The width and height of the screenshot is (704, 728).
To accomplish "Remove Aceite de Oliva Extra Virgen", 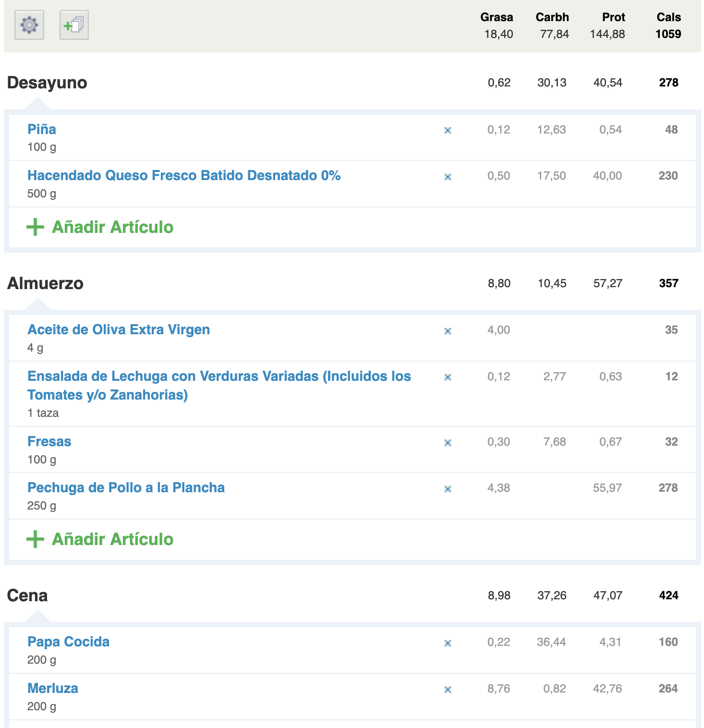I will click(448, 331).
